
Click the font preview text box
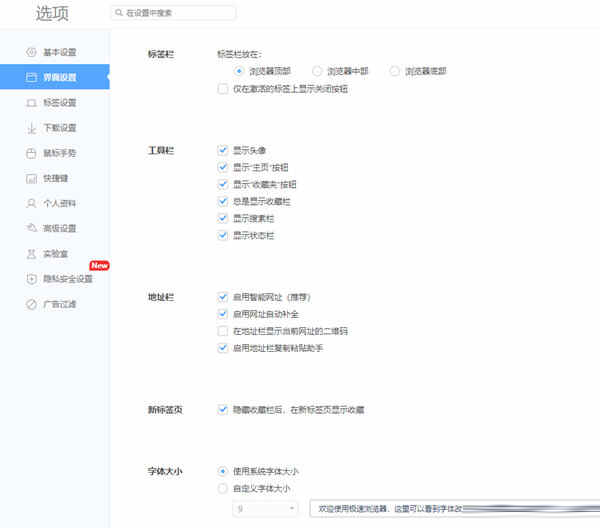[x=450, y=509]
